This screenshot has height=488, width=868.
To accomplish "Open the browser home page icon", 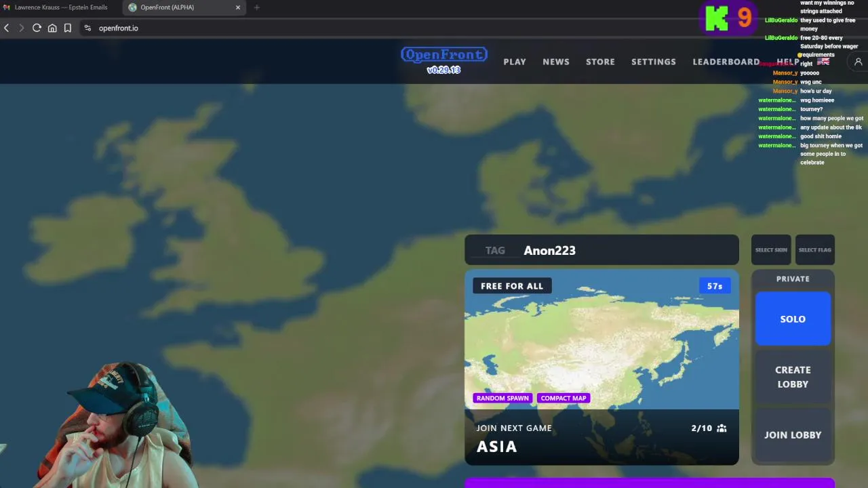I will point(52,28).
